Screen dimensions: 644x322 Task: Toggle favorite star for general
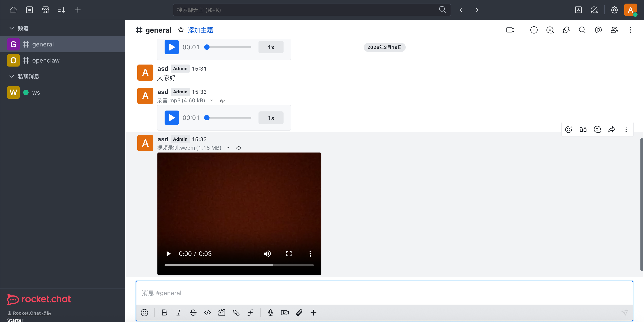pyautogui.click(x=181, y=30)
